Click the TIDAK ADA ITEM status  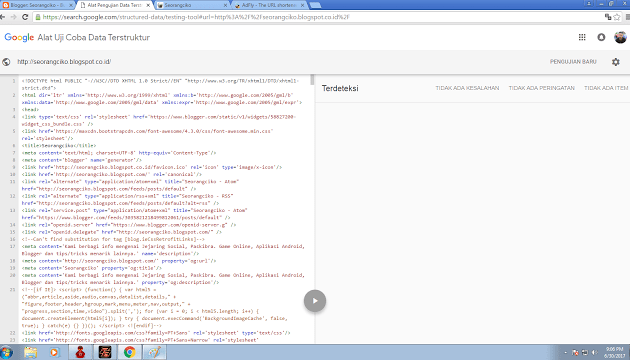coord(606,88)
